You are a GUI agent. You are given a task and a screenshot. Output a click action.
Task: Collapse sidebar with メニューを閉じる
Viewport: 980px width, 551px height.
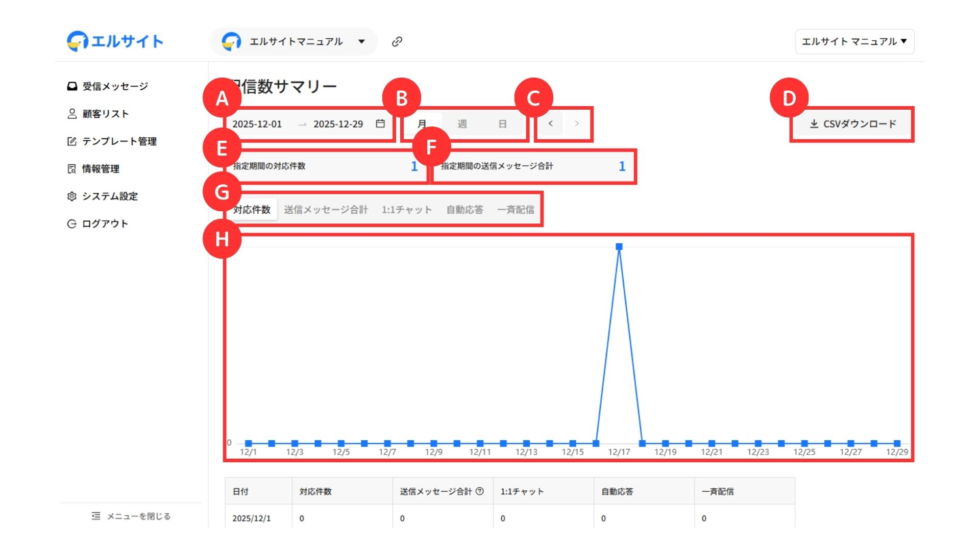coord(131,516)
